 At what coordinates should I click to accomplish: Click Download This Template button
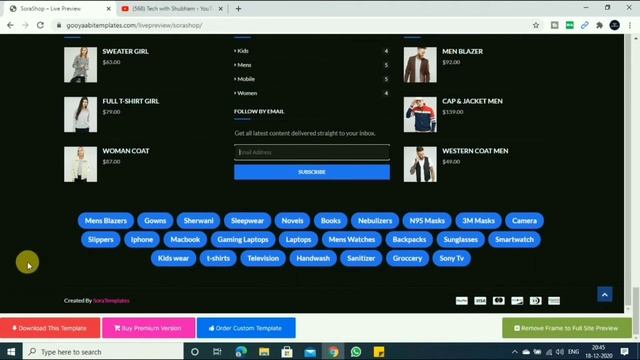[50, 328]
